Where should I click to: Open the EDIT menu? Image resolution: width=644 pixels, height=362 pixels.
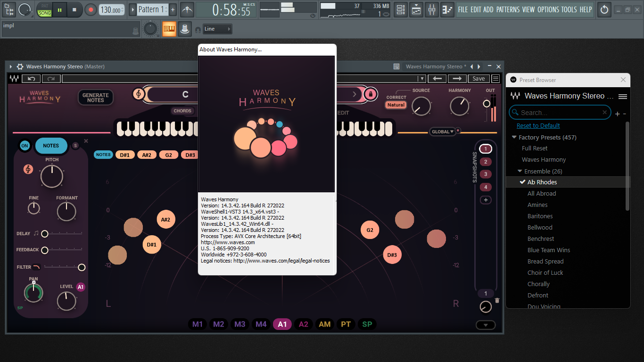(x=476, y=9)
